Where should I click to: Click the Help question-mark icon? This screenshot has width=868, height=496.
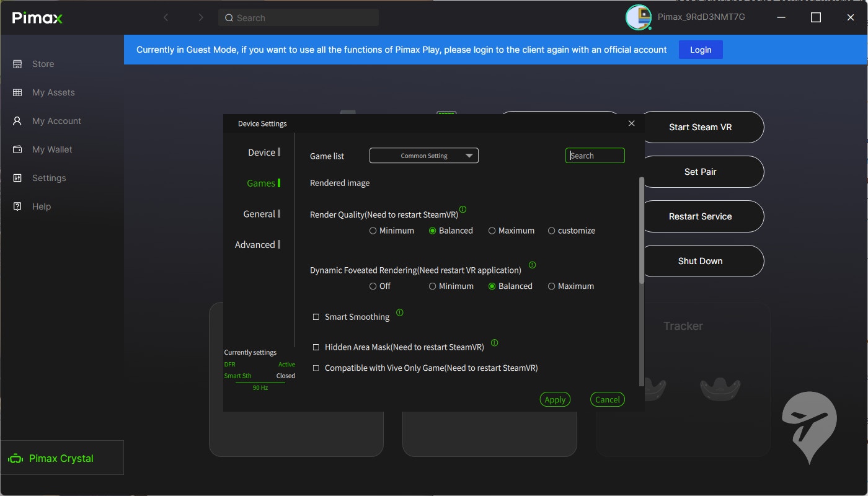17,206
